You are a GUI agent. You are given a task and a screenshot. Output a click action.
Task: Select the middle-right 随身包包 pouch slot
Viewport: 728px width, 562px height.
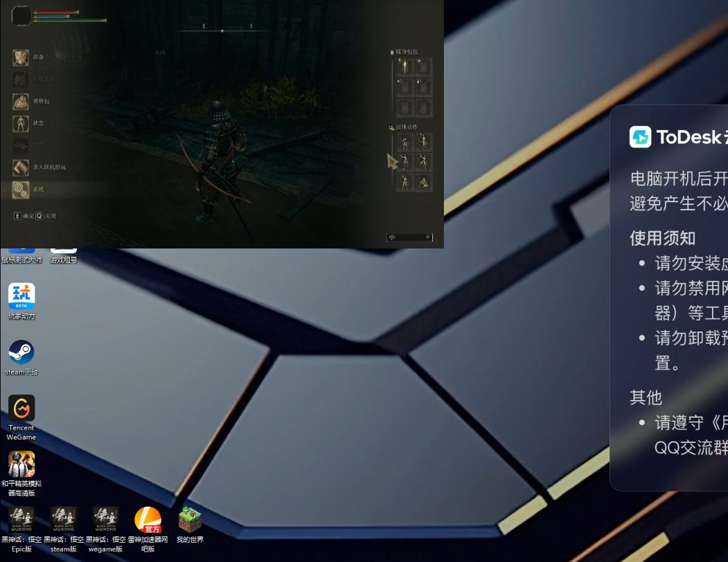(x=423, y=87)
